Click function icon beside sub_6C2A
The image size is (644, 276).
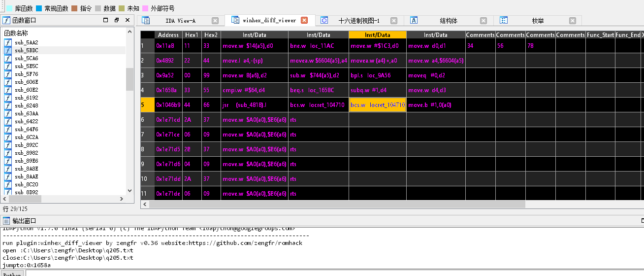tap(8, 137)
